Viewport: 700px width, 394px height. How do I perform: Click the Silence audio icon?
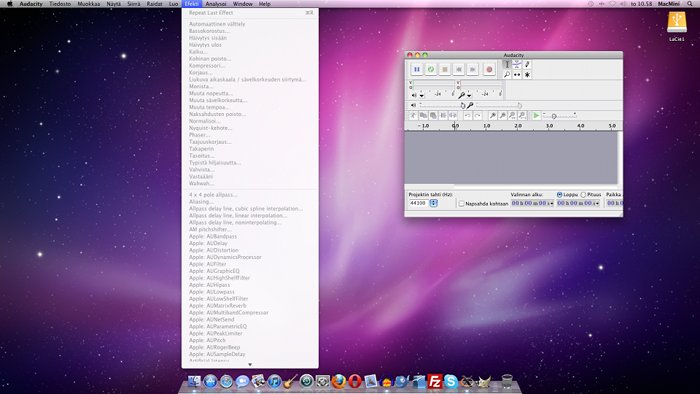click(x=453, y=116)
